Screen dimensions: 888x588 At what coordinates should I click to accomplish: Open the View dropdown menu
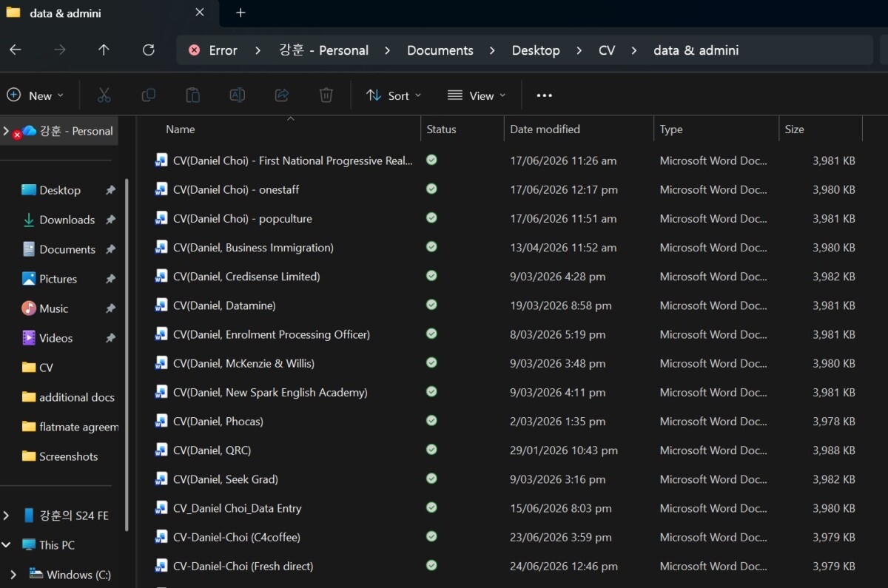pos(477,95)
